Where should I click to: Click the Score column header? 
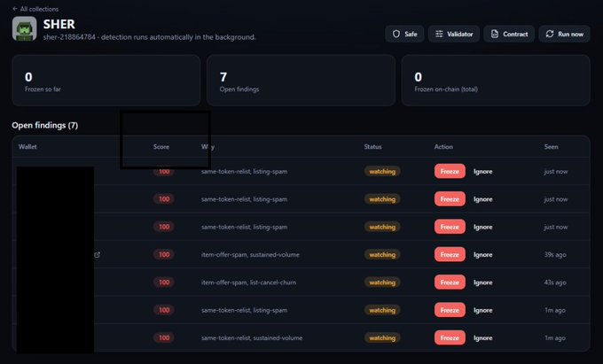click(x=161, y=147)
